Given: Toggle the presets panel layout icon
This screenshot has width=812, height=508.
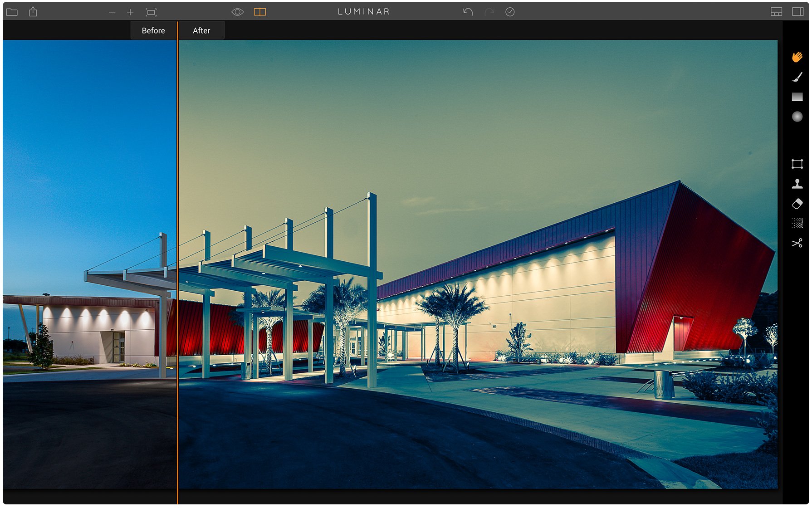Looking at the screenshot, I should [776, 12].
